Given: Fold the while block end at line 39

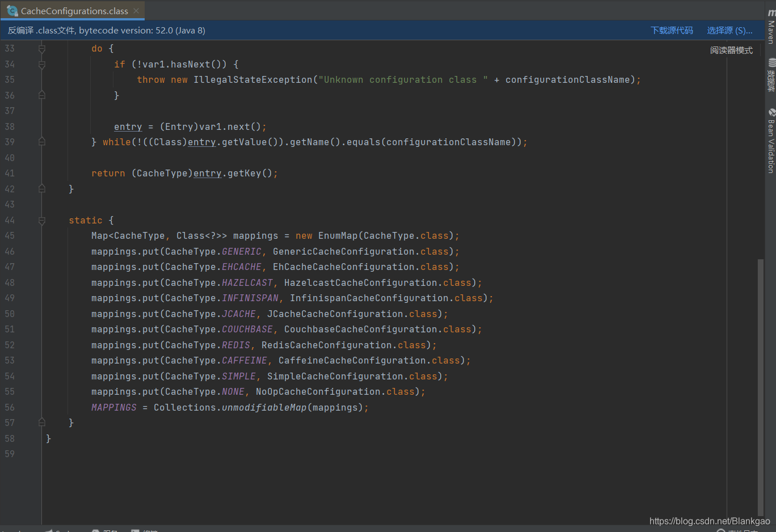Looking at the screenshot, I should (x=41, y=142).
